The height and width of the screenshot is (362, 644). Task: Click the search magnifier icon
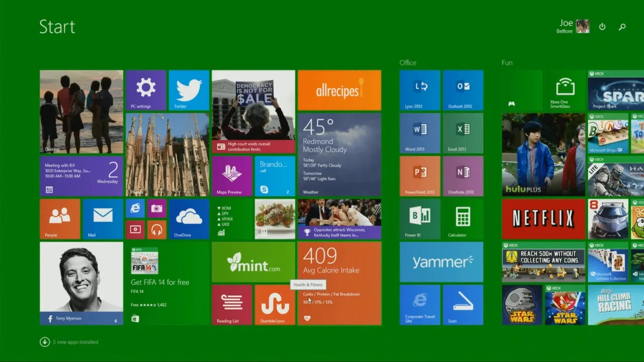[622, 27]
